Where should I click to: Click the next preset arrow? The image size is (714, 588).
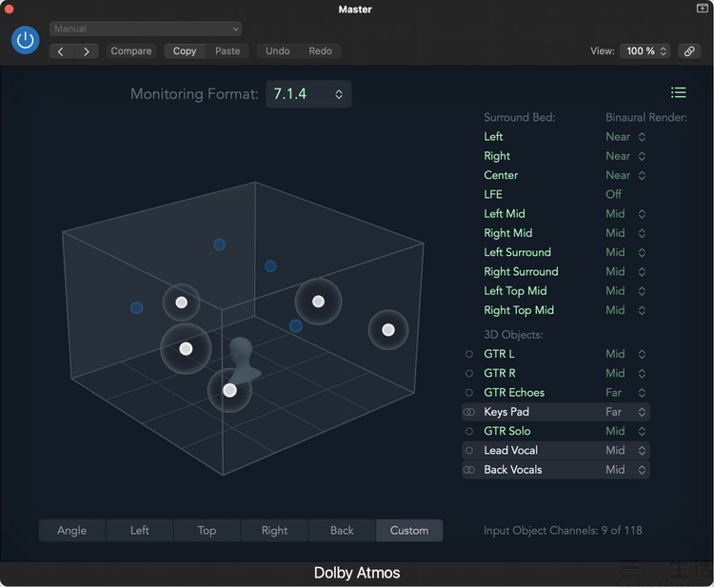[87, 51]
